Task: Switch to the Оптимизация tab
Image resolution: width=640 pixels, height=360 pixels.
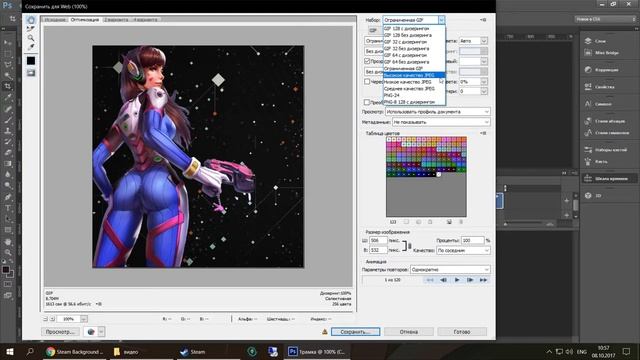Action: tap(84, 20)
